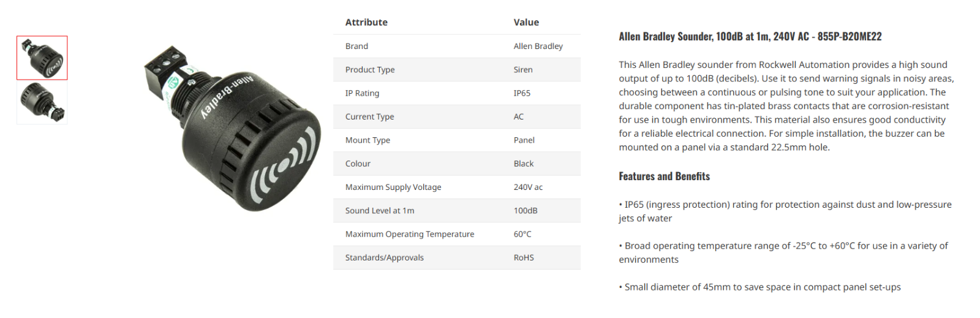
Task: Click the product title with part number 855P-B20ME22
Action: (750, 37)
